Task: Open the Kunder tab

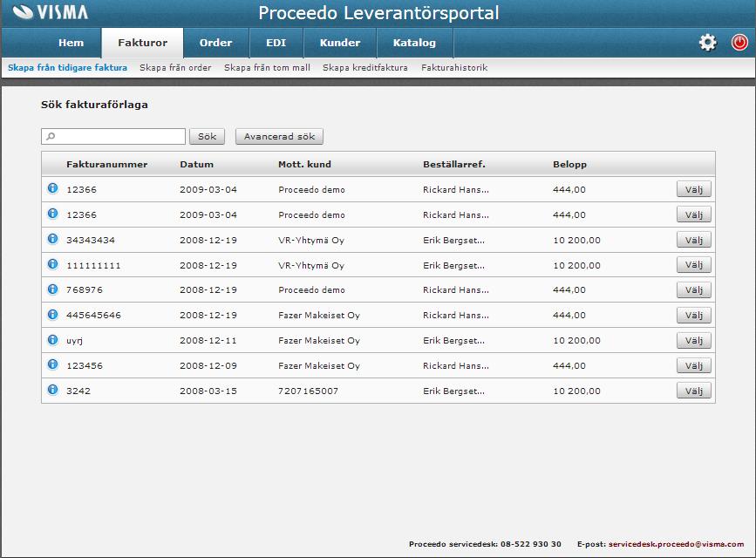Action: [340, 43]
